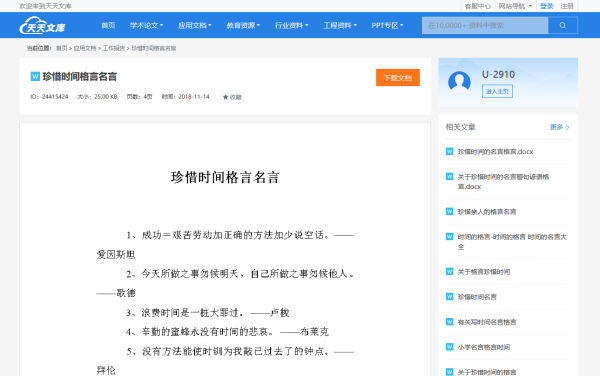Expand the 行业资料 dropdown menu
This screenshot has height=376, width=600.
pos(291,25)
